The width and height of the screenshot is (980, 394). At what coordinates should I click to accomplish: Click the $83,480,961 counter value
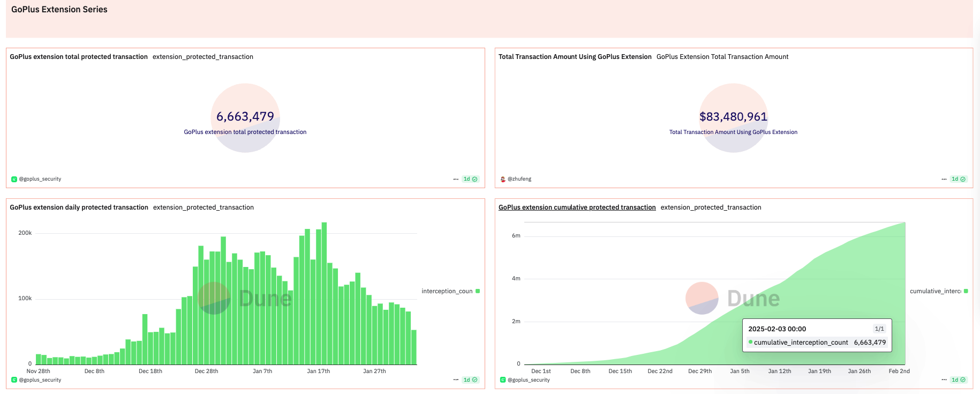733,116
